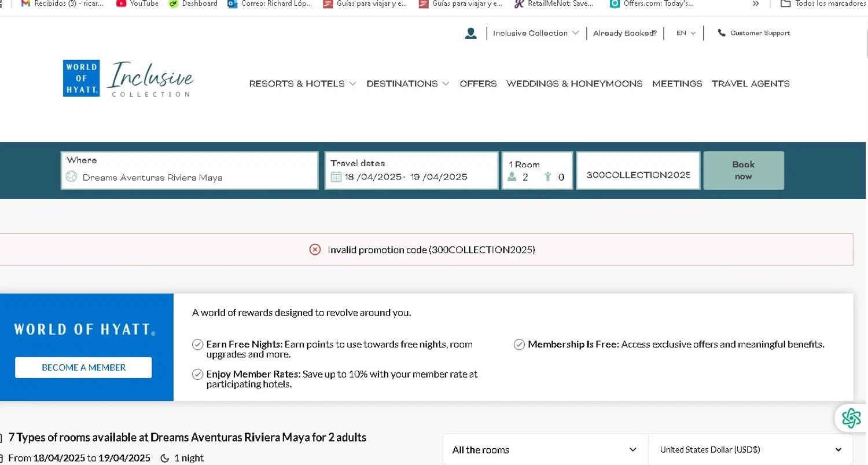Open the Offers.com bookmark
The image size is (868, 465).
click(x=652, y=3)
